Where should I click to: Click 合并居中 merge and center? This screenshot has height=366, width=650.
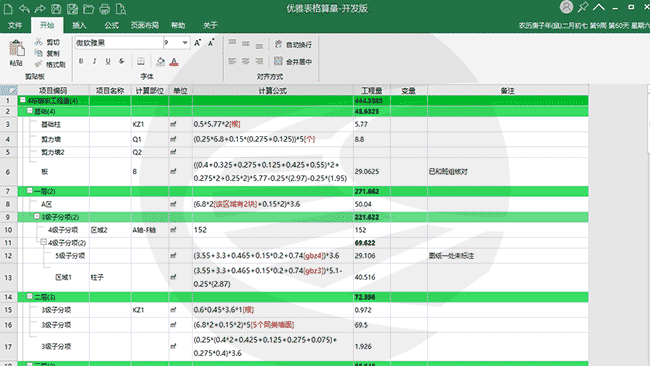click(293, 62)
